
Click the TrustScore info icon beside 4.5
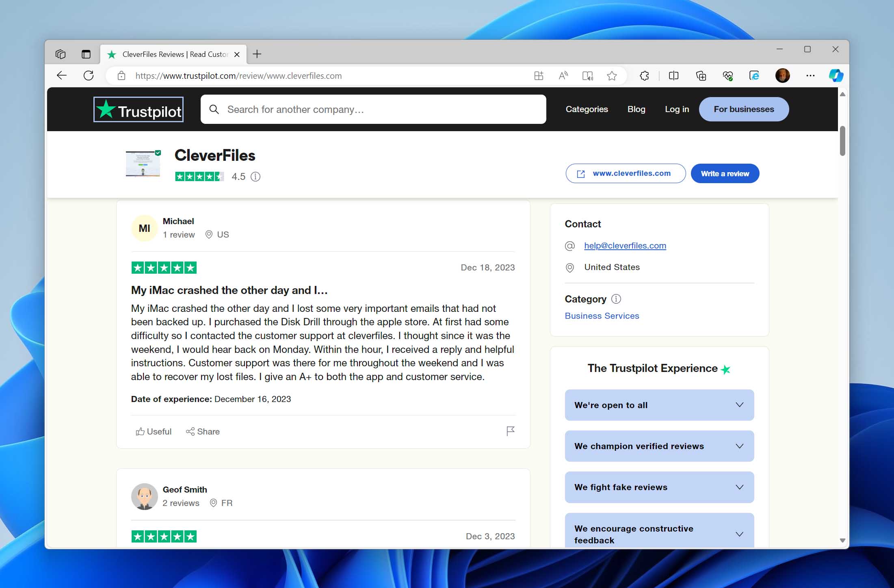255,177
